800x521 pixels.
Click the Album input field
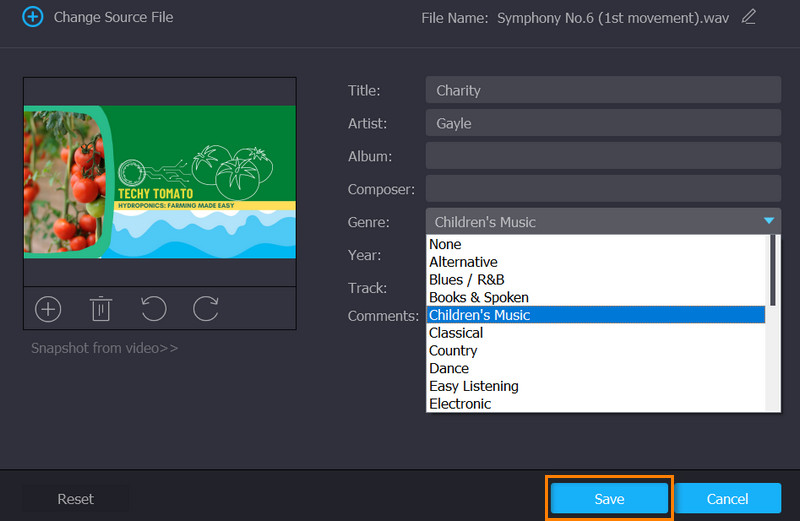tap(602, 156)
